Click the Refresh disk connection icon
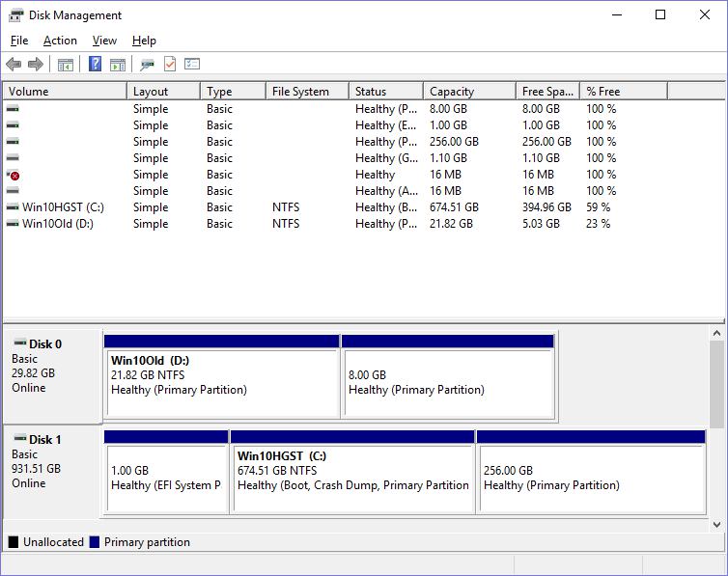The width and height of the screenshot is (728, 576). point(147,65)
